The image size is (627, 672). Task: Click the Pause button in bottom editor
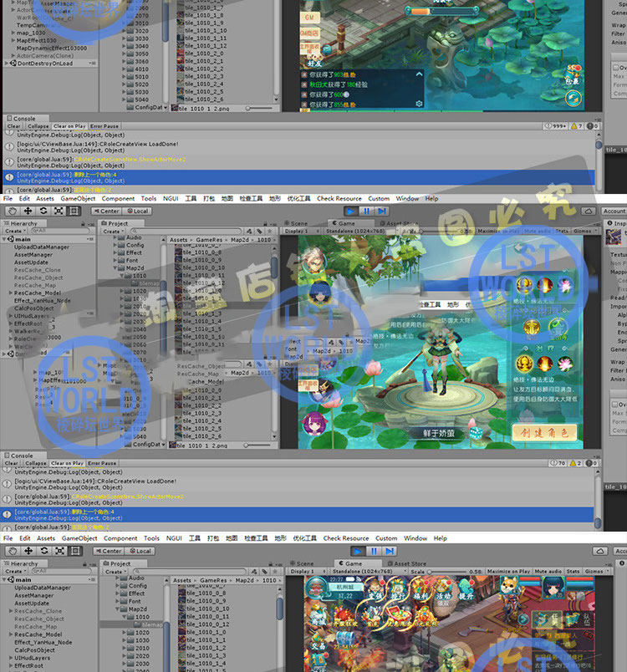click(374, 551)
